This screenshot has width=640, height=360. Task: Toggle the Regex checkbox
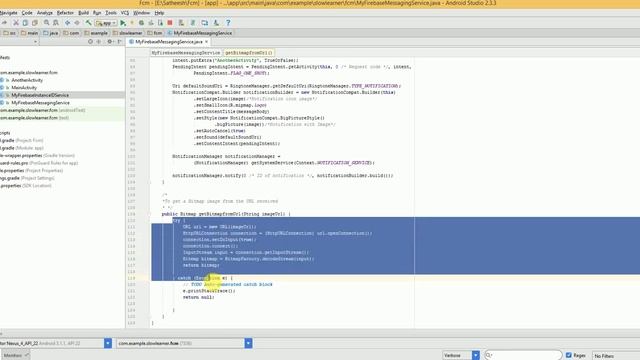569,355
